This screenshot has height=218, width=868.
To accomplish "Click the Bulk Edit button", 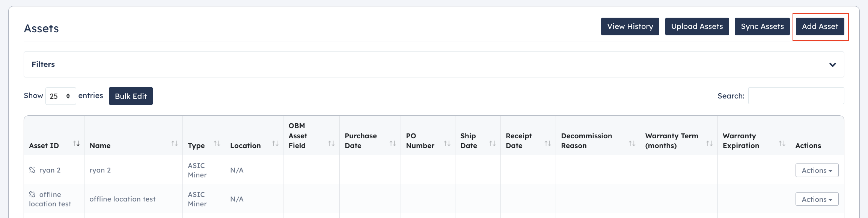I will click(x=131, y=96).
